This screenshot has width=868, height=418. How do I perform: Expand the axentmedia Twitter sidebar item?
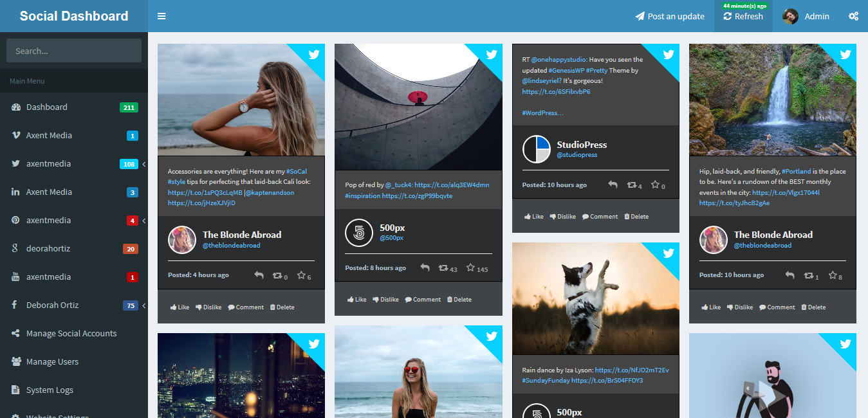[x=74, y=164]
